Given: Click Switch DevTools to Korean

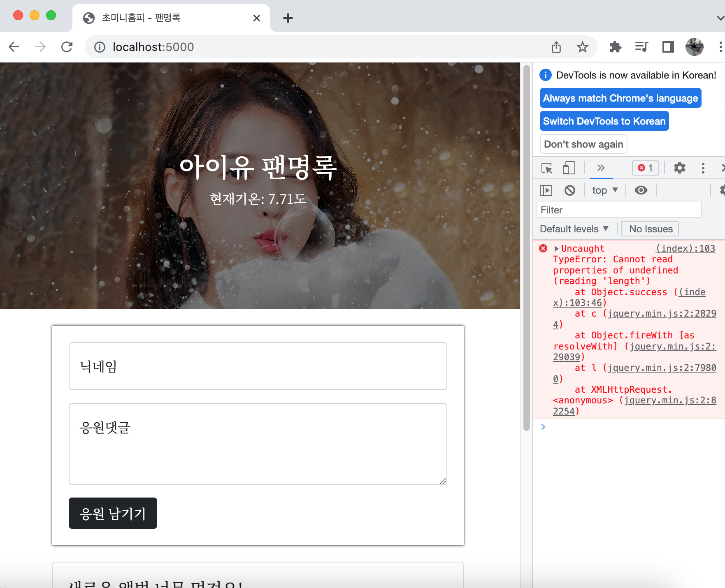Looking at the screenshot, I should (604, 121).
